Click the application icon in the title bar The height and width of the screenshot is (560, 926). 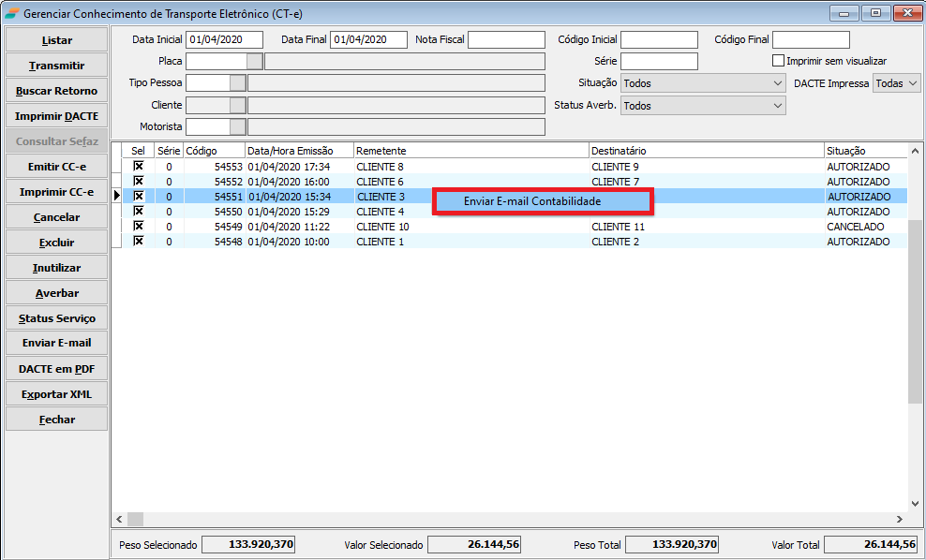pyautogui.click(x=11, y=14)
